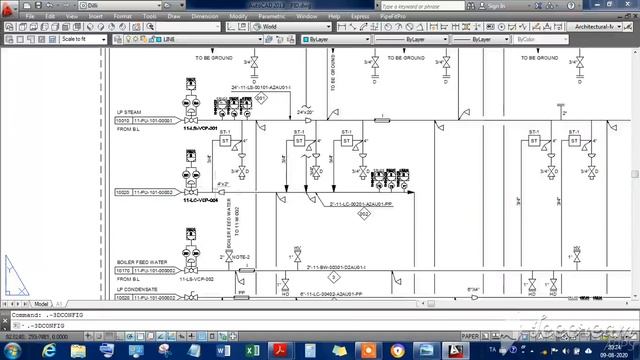The height and width of the screenshot is (360, 640).
Task: Click the Center Mark dimension icon
Action: [502, 27]
